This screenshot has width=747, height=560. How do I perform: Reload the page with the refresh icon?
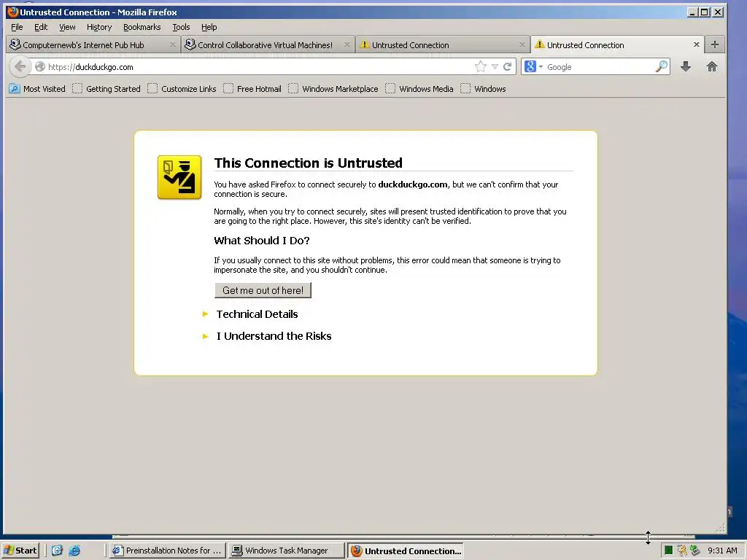[508, 66]
